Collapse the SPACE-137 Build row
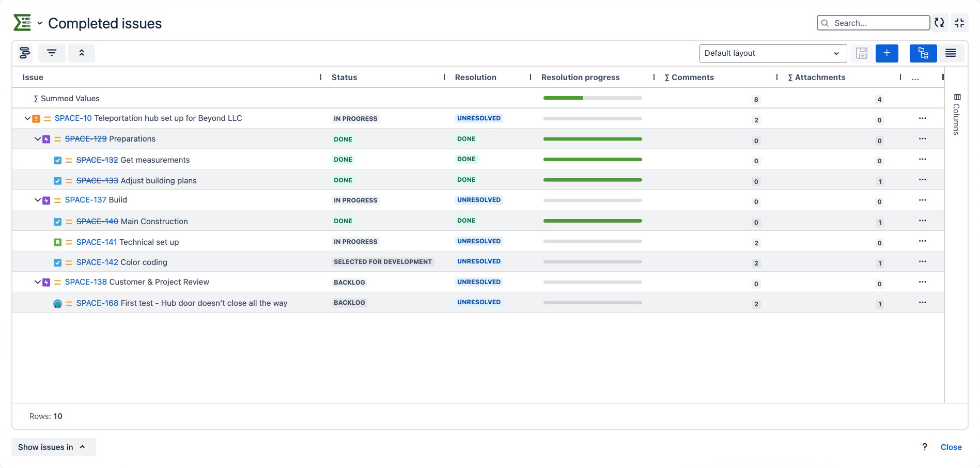Screen dimensions: 980x468 38,200
